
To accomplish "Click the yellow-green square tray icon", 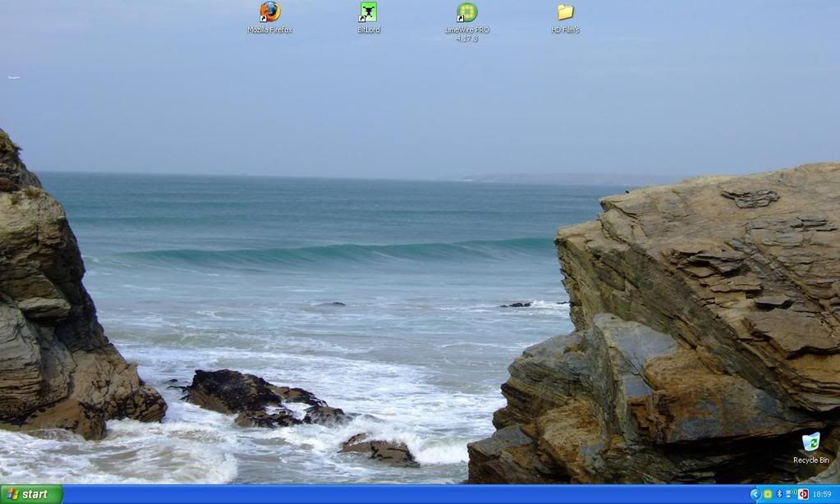I will [767, 494].
